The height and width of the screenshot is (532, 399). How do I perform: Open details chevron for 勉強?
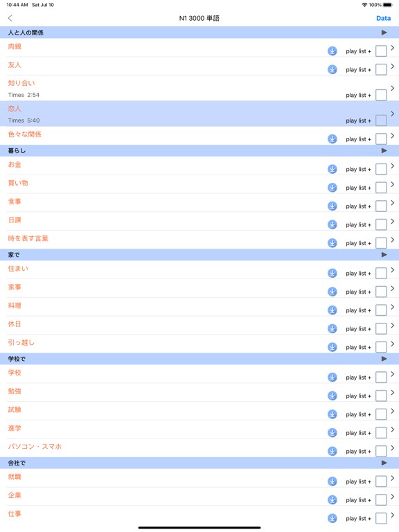[x=393, y=393]
